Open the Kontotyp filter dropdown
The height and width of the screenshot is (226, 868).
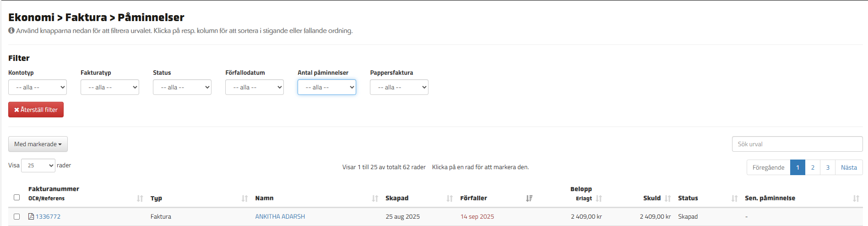pos(38,87)
